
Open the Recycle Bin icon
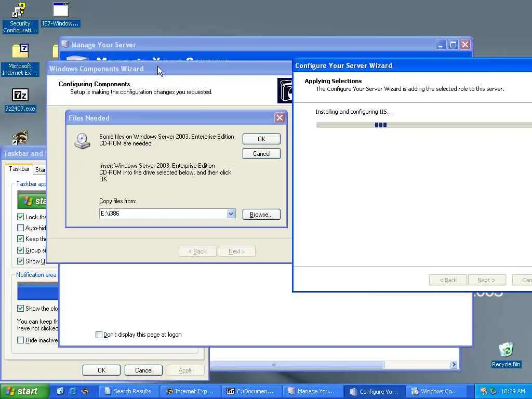coord(506,354)
